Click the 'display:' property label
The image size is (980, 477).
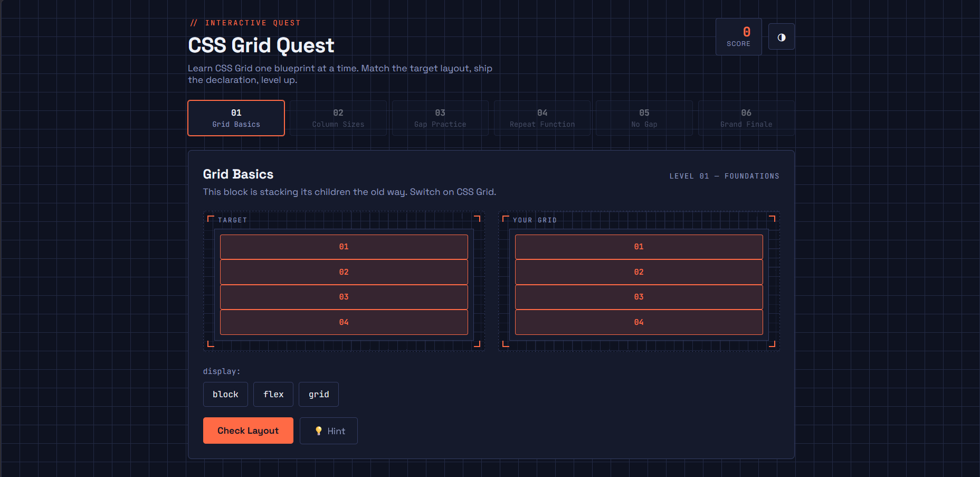[x=222, y=371]
